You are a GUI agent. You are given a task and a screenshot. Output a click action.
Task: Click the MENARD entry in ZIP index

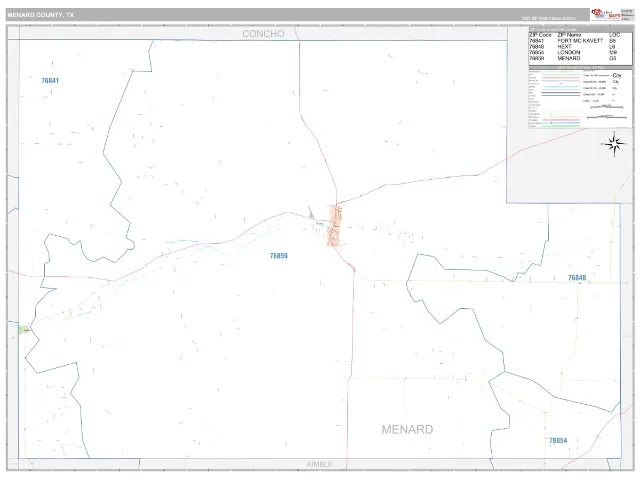tap(569, 58)
